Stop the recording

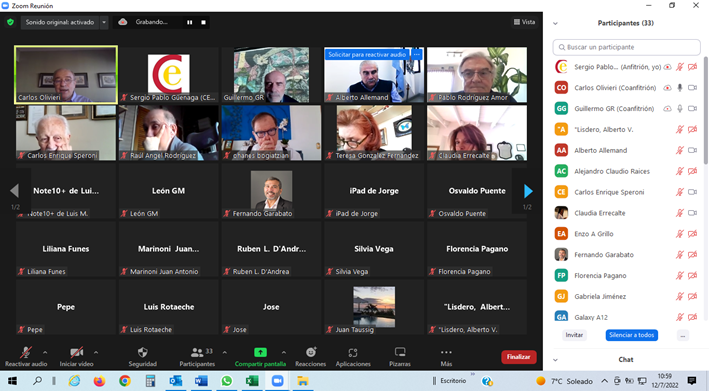pyautogui.click(x=203, y=22)
